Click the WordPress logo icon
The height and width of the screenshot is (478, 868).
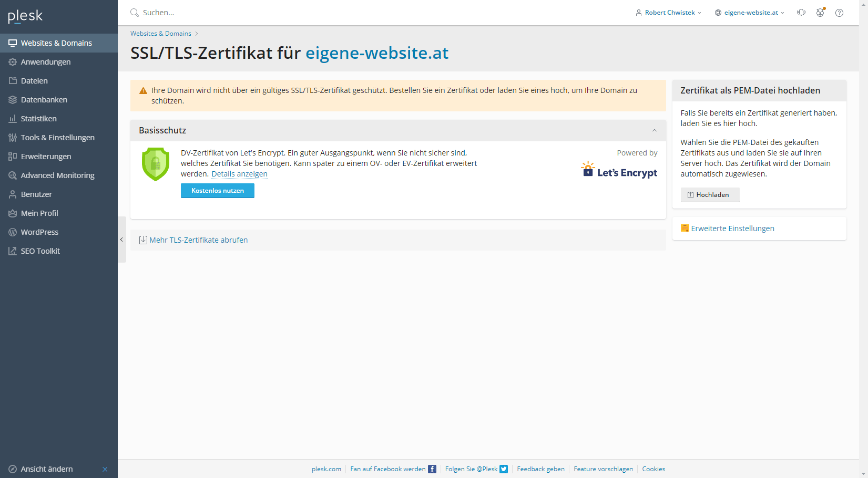point(13,232)
